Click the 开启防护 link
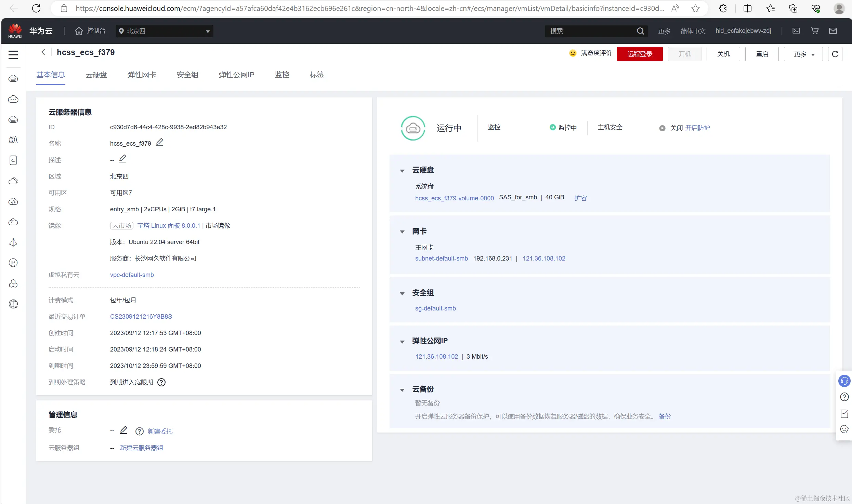852x504 pixels. [x=697, y=128]
